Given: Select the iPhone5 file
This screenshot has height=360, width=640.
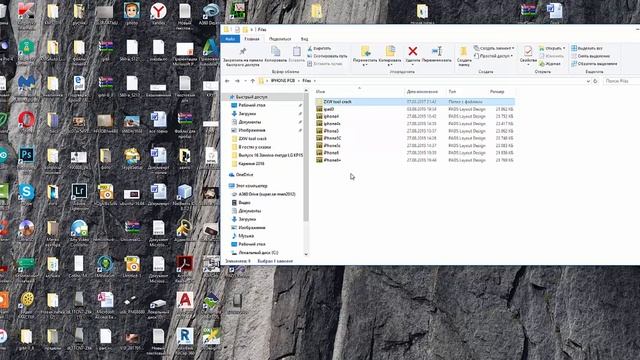Looking at the screenshot, I should click(x=415, y=131).
